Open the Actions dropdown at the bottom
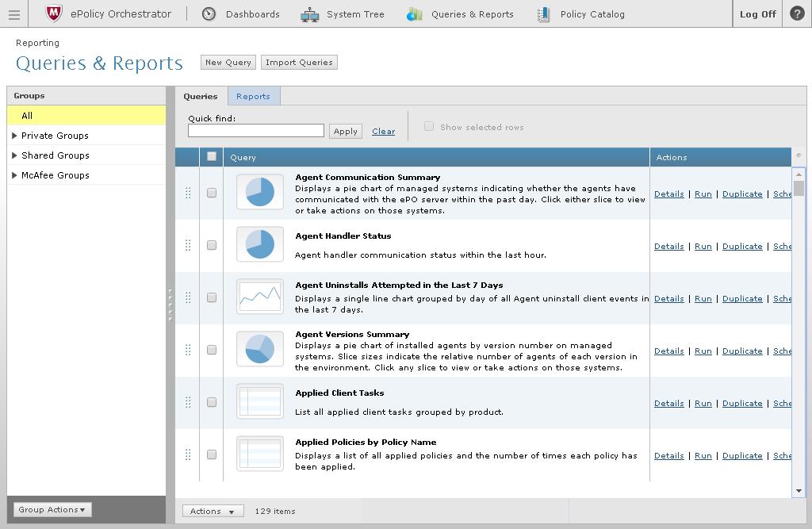Screen dimensions: 812x529 (213, 512)
